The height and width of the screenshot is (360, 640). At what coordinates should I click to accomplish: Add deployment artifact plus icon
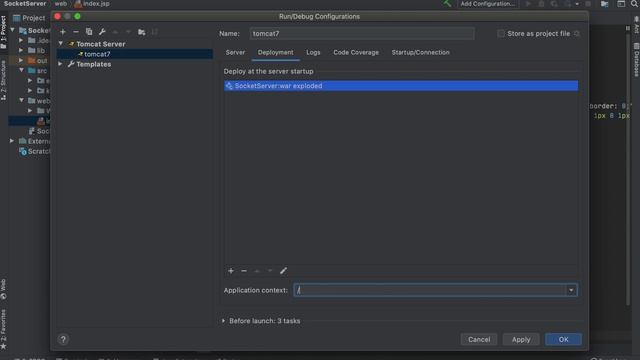[231, 271]
